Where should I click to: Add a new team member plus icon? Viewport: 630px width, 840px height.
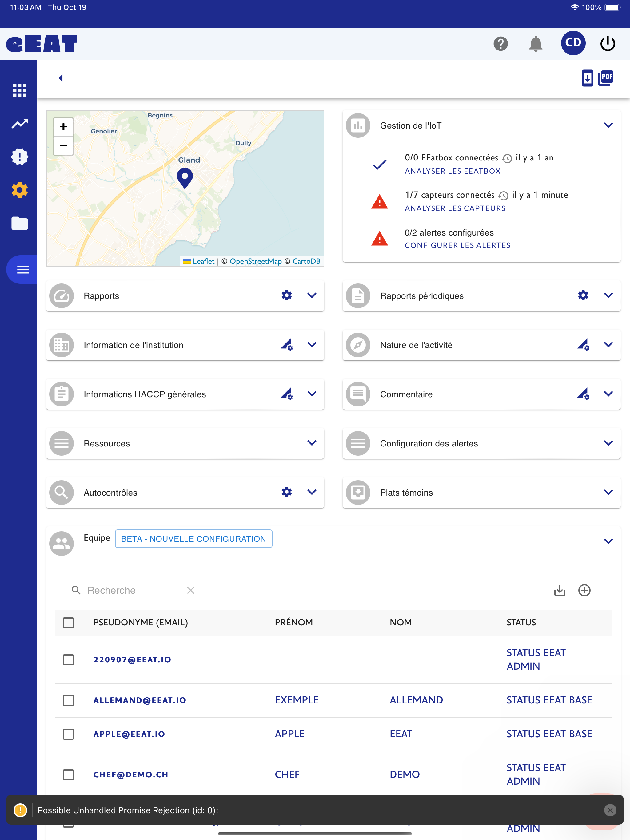(584, 590)
